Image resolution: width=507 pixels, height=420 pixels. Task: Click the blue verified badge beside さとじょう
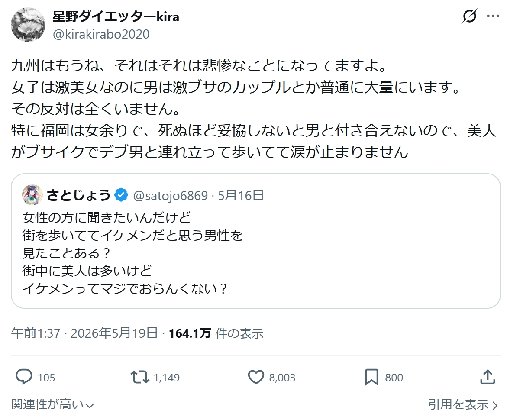[x=121, y=195]
